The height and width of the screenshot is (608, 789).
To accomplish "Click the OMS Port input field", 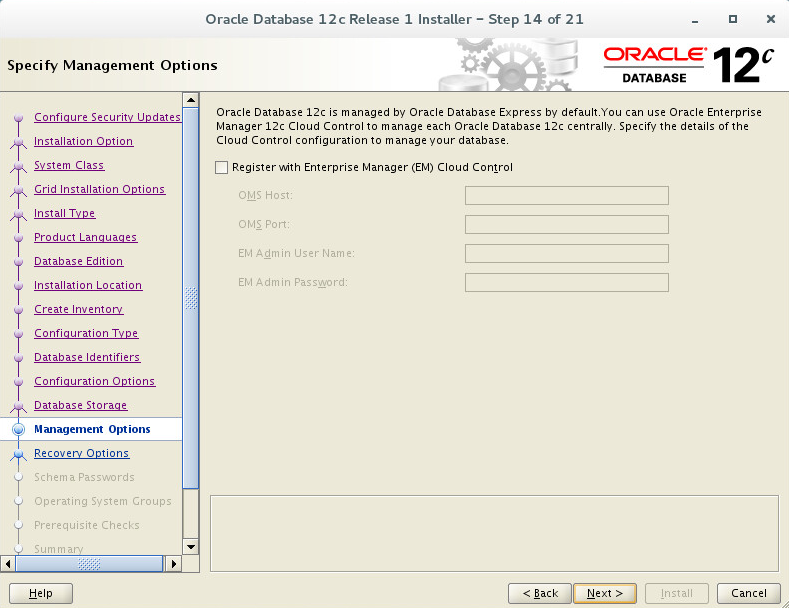I will coord(567,224).
